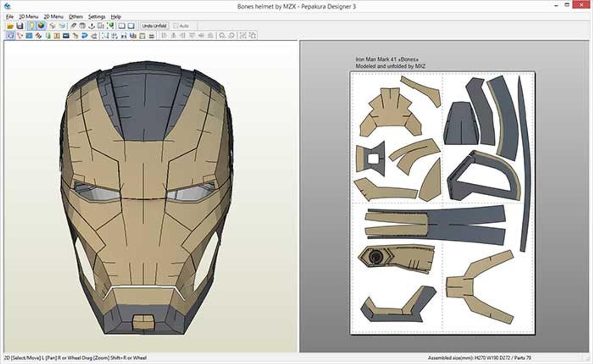Select the tan part with square hole
This screenshot has width=593, height=364.
[370, 159]
